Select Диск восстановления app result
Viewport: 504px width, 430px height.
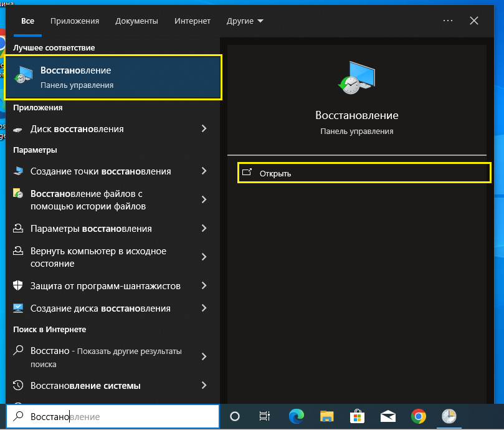coord(113,128)
